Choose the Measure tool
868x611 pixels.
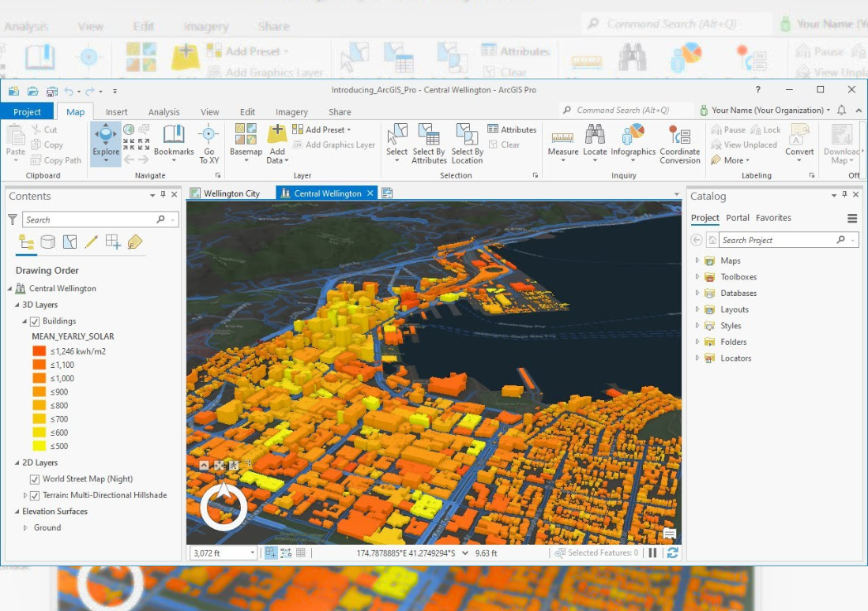point(562,144)
